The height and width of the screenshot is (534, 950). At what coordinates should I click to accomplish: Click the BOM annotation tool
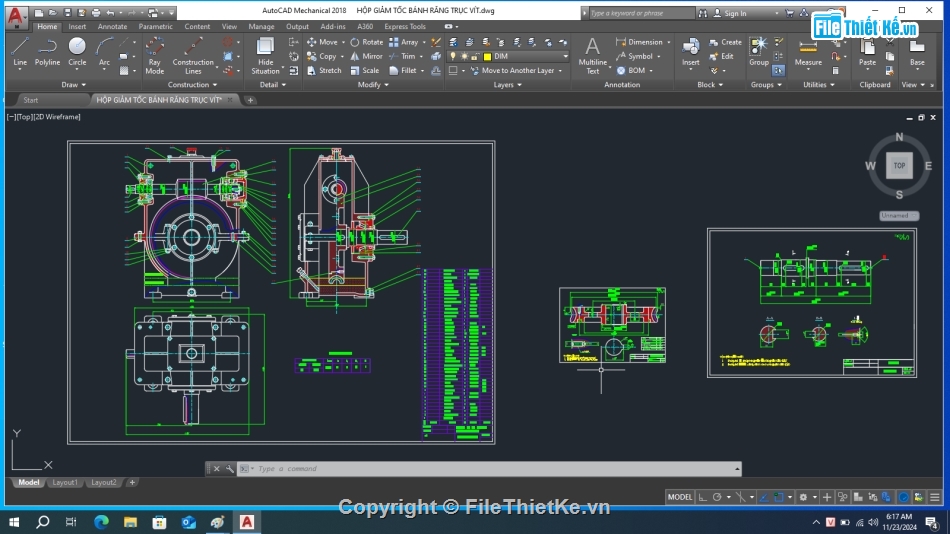pyautogui.click(x=631, y=71)
